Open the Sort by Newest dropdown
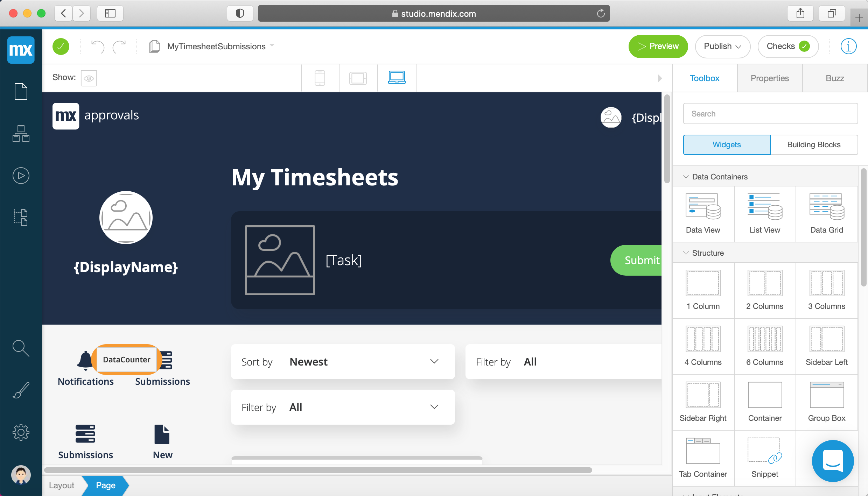The width and height of the screenshot is (868, 496). coord(343,362)
